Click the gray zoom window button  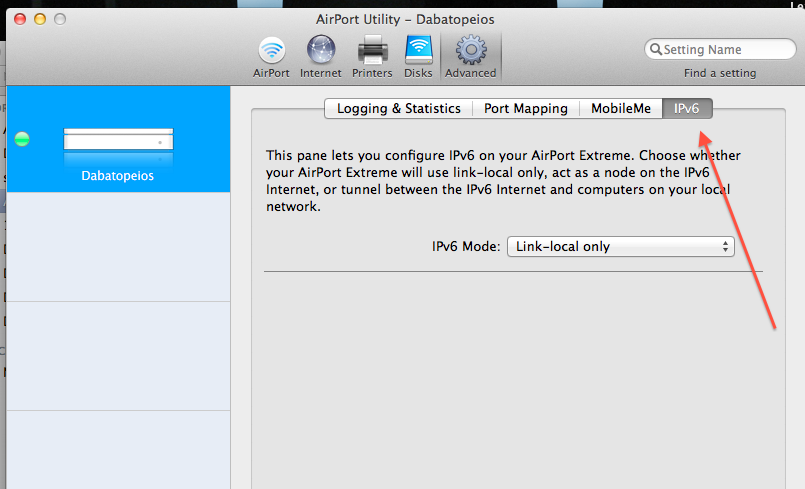coord(60,19)
